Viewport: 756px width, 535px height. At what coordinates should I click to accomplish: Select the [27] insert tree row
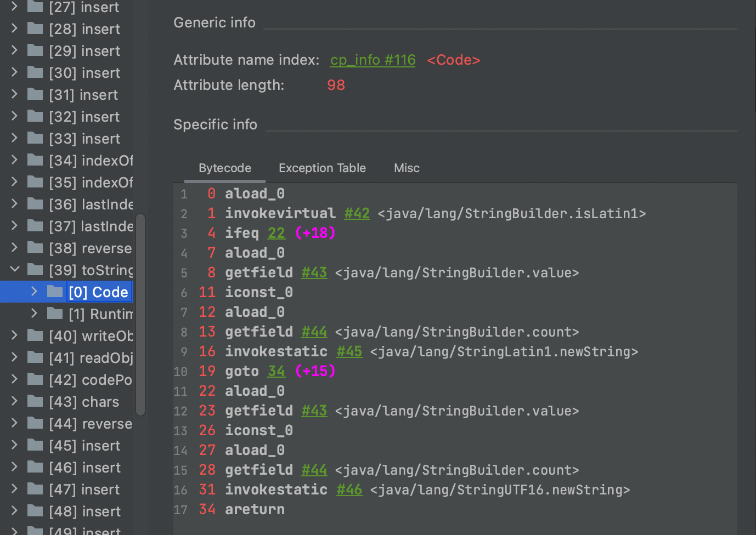click(66, 7)
